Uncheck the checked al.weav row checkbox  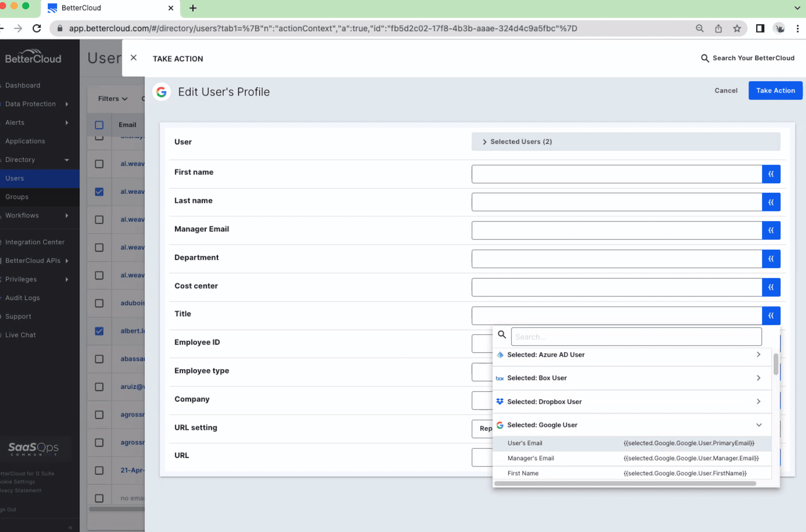click(99, 191)
